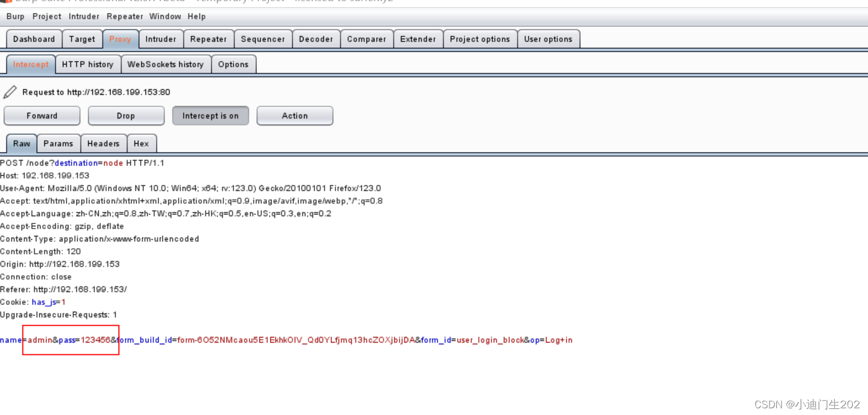868x415 pixels.
Task: Open the Sequencer tab
Action: click(263, 39)
